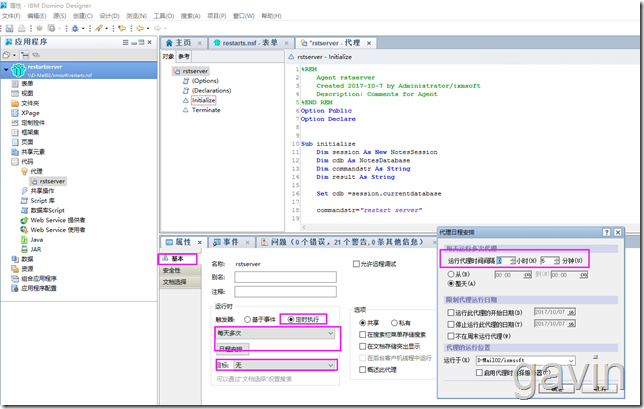The image size is (644, 409).
Task: Click the 别名 input field
Action: click(285, 277)
